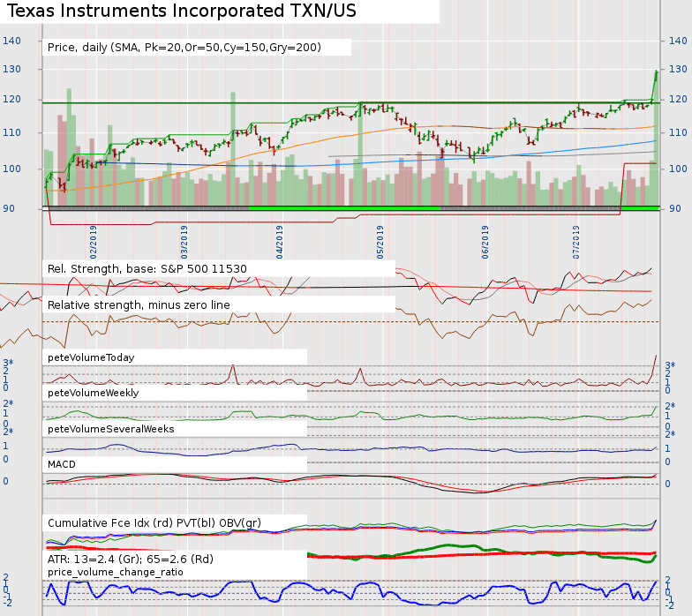692x616 pixels.
Task: Click the 110 price label on right axis
Action: [678, 132]
